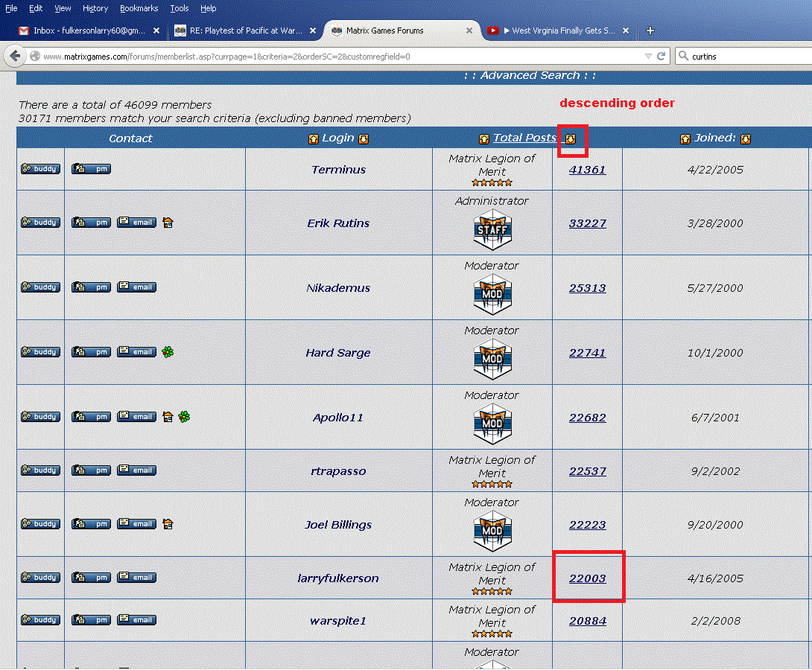The height and width of the screenshot is (670, 812).
Task: Email rtrapasso
Action: pos(137,470)
